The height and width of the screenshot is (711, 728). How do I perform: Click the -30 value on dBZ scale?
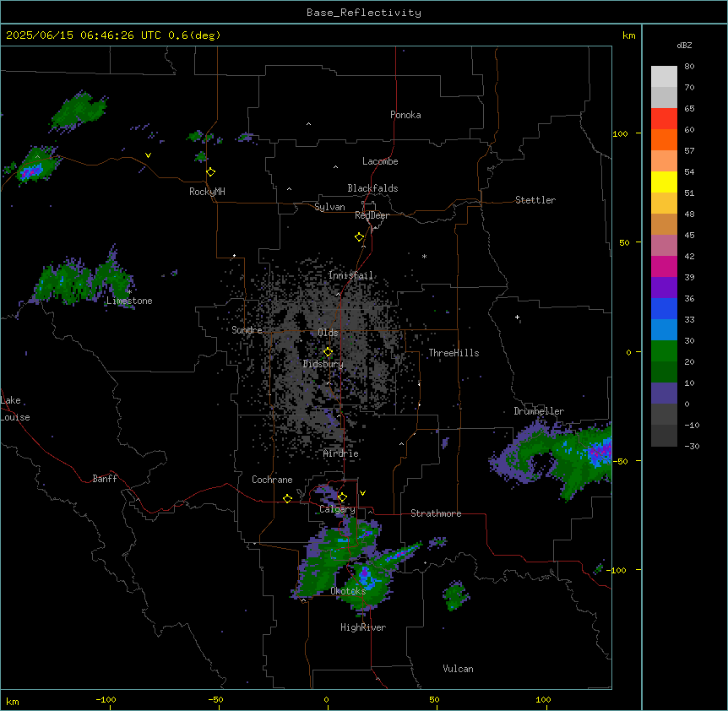(692, 446)
